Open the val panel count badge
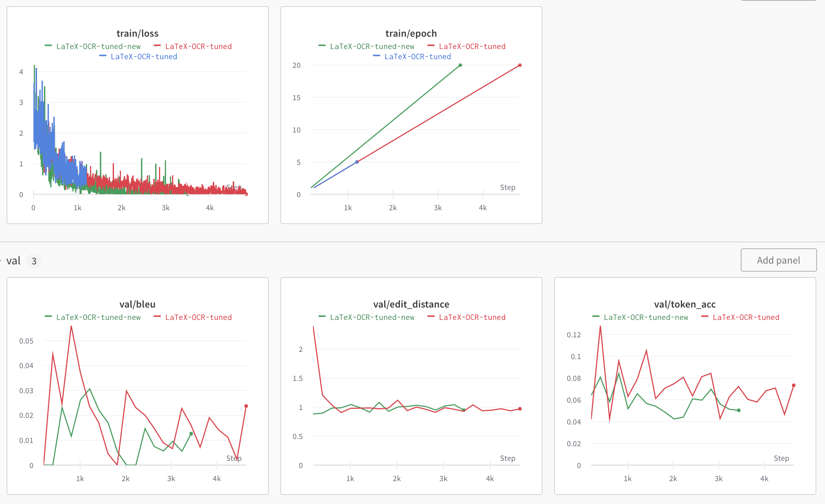 pyautogui.click(x=34, y=261)
